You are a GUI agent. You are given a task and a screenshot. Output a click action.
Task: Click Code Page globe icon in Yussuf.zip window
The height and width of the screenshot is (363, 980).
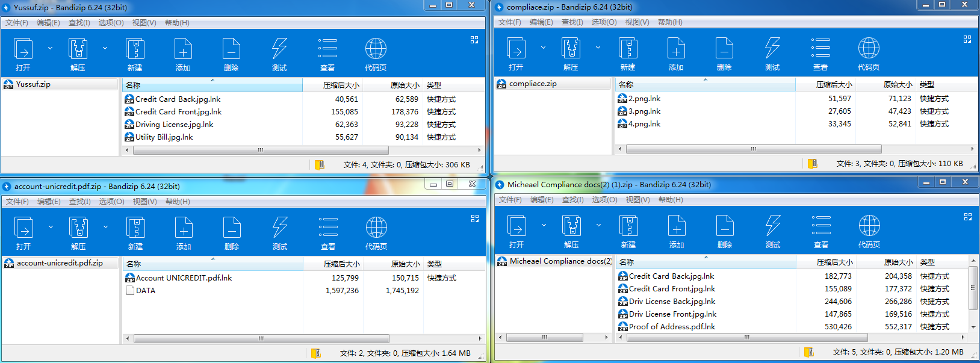376,49
